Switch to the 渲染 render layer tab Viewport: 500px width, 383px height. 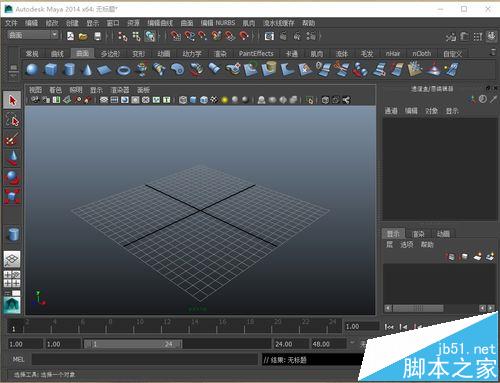tap(418, 234)
